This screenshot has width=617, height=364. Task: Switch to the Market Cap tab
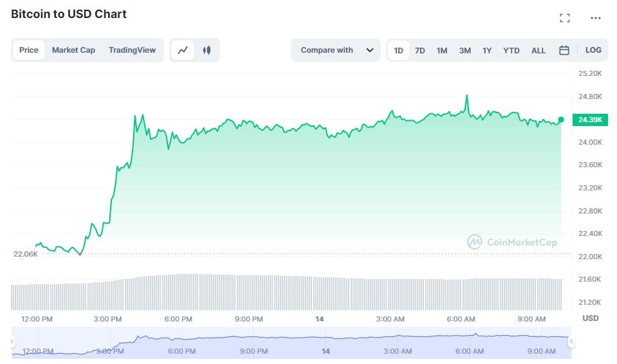[x=73, y=50]
